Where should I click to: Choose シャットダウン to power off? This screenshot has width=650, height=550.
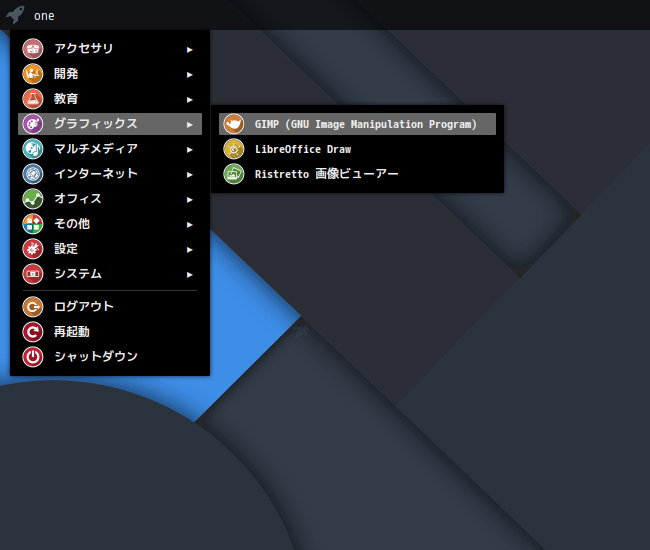click(x=110, y=357)
